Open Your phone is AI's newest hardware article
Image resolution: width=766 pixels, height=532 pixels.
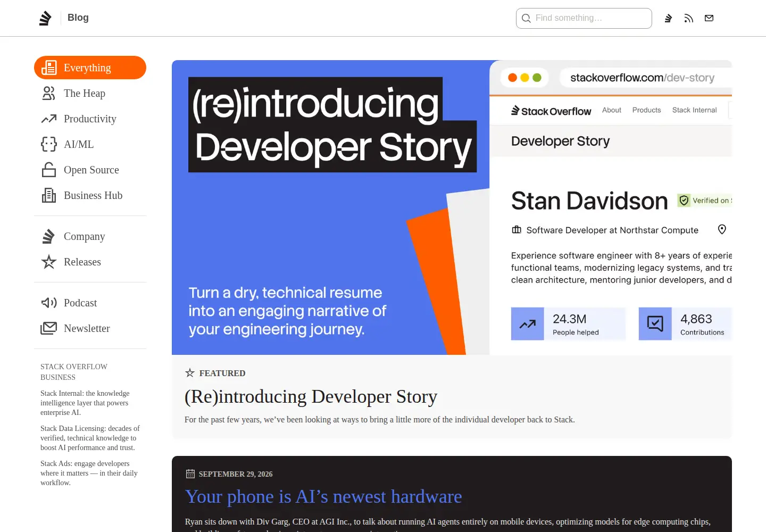coord(323,496)
